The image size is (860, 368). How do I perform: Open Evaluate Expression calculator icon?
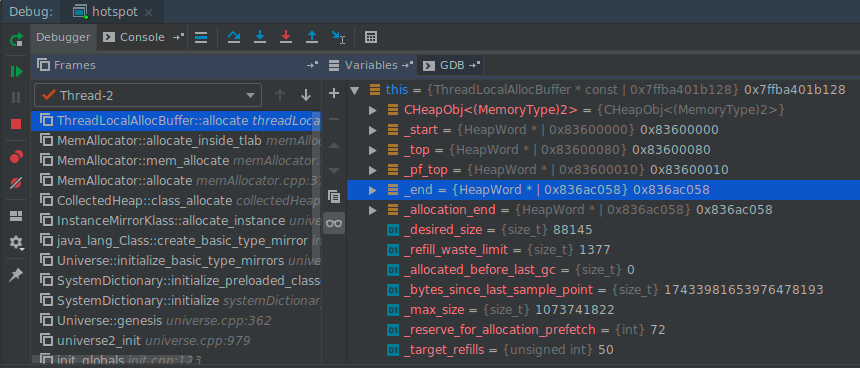click(371, 37)
